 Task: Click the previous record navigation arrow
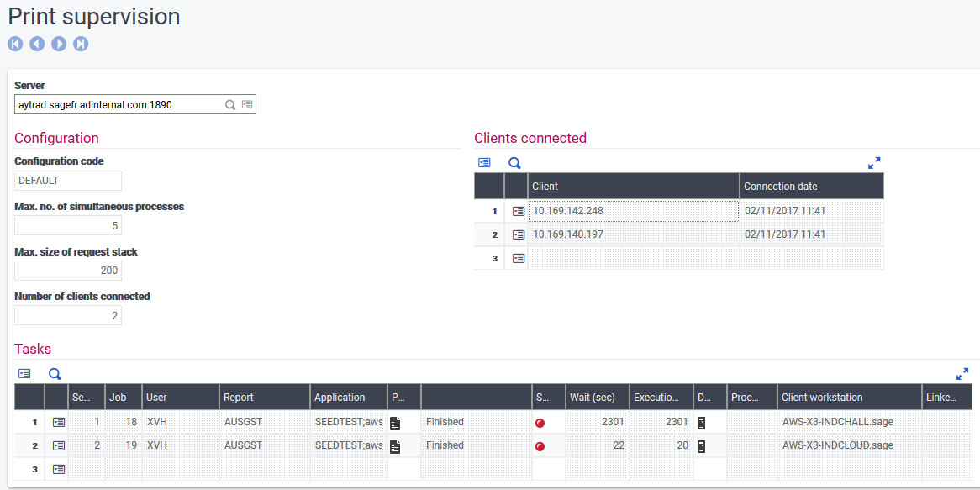pyautogui.click(x=37, y=44)
